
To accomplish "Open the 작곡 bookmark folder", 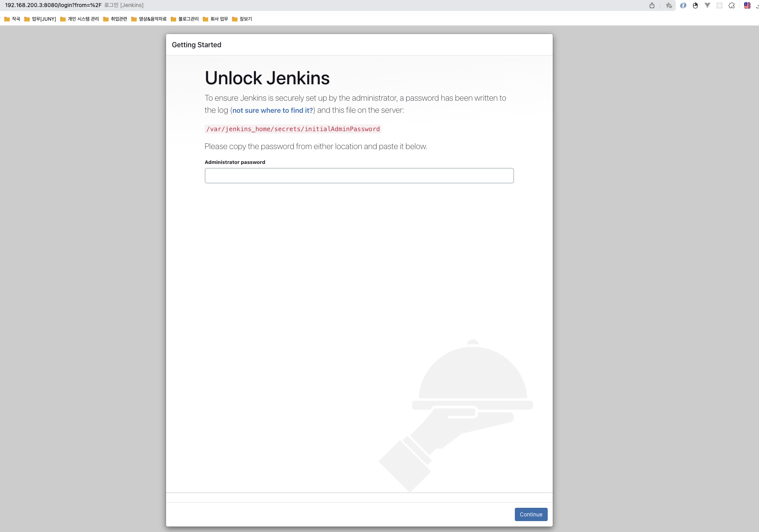I will click(13, 19).
